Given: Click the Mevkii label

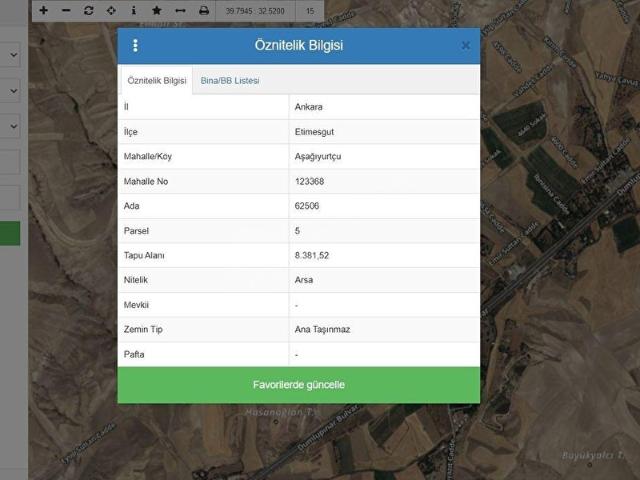Looking at the screenshot, I should click(136, 305).
